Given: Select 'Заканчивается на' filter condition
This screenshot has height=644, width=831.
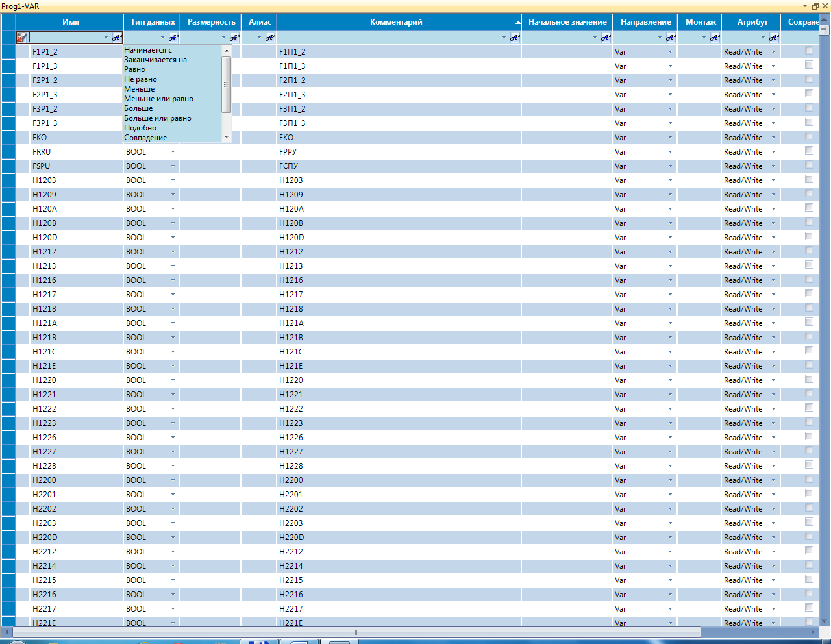Looking at the screenshot, I should click(155, 60).
